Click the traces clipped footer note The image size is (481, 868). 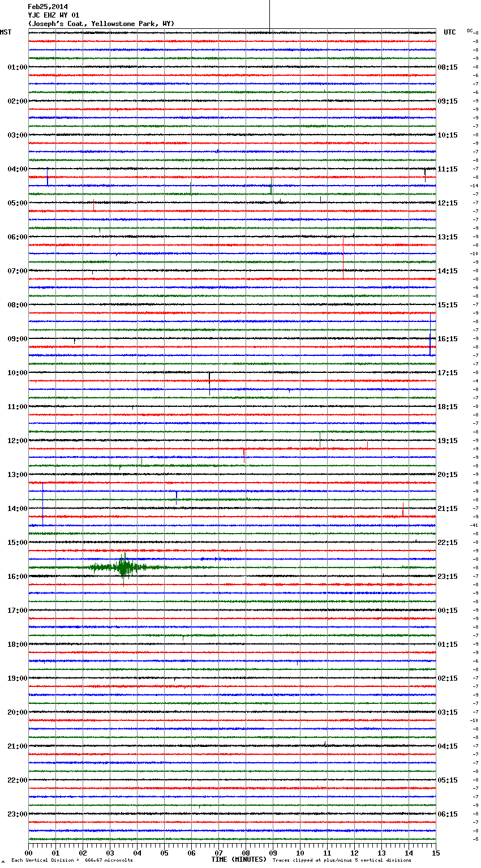click(x=342, y=861)
